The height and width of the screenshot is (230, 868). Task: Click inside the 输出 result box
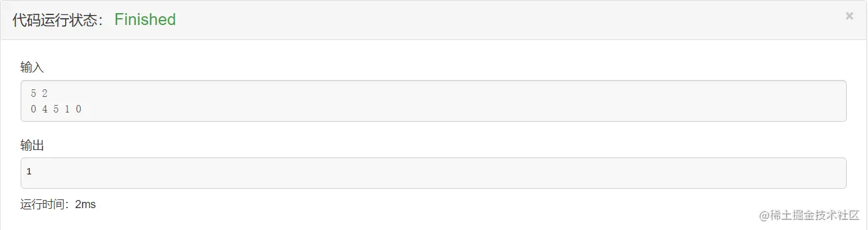coord(433,172)
